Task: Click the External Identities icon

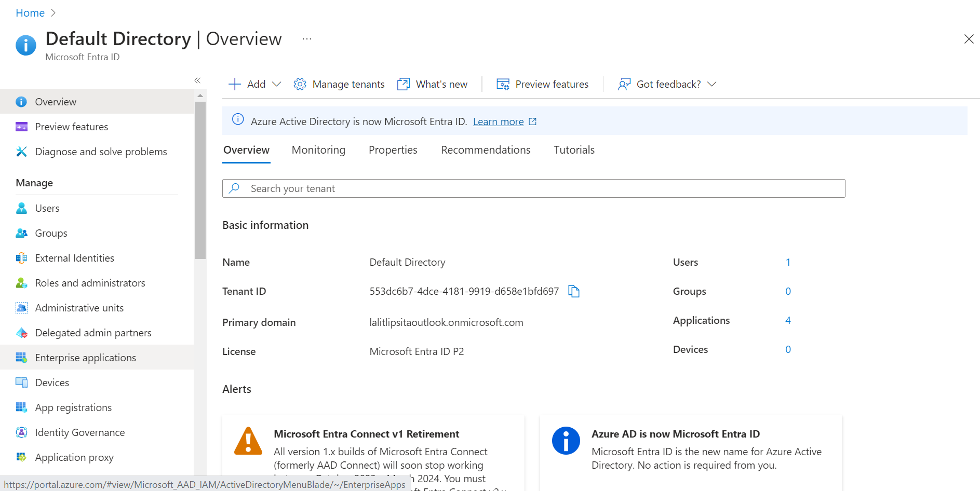Action: pyautogui.click(x=21, y=258)
